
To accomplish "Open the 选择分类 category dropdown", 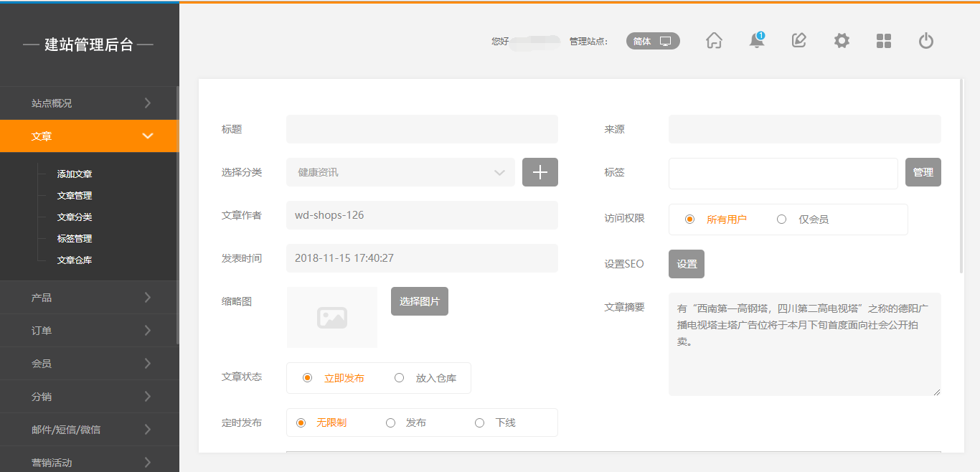I will 400,172.
